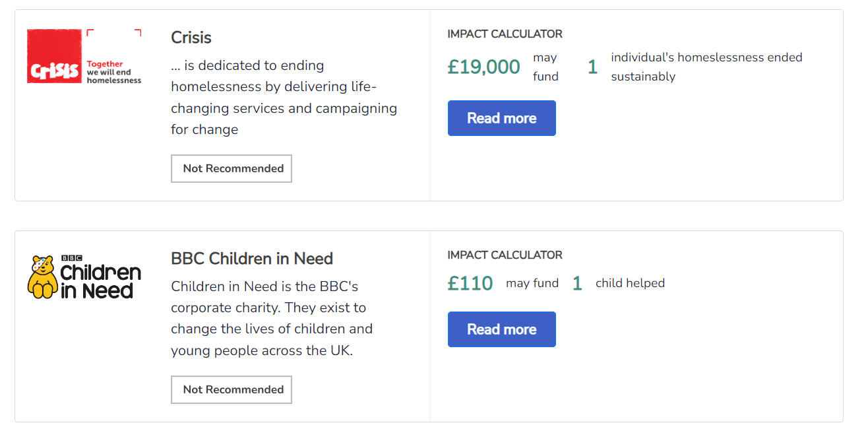Image resolution: width=868 pixels, height=431 pixels.
Task: Click the Pudsey bear mascot icon
Action: 44,276
